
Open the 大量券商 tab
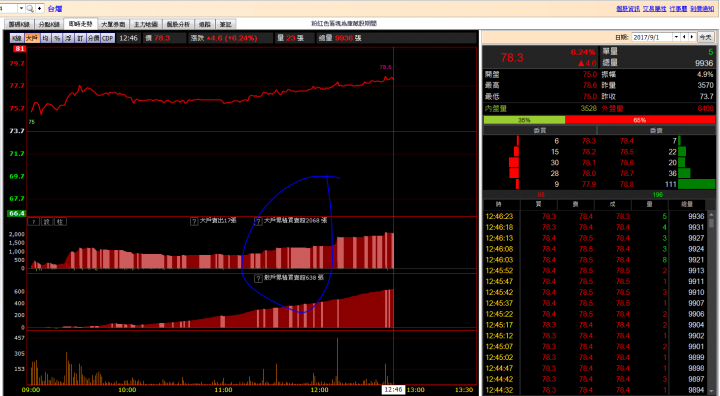click(x=113, y=24)
